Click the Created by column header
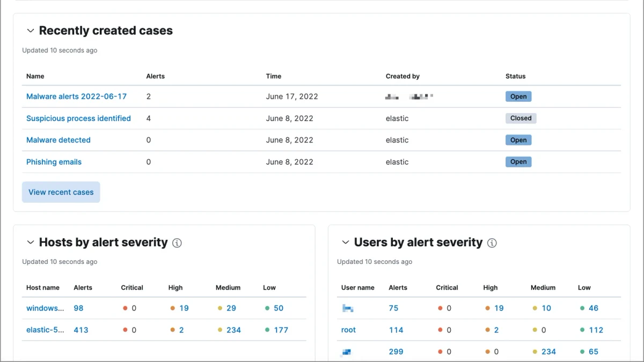This screenshot has width=644, height=362. pos(402,76)
